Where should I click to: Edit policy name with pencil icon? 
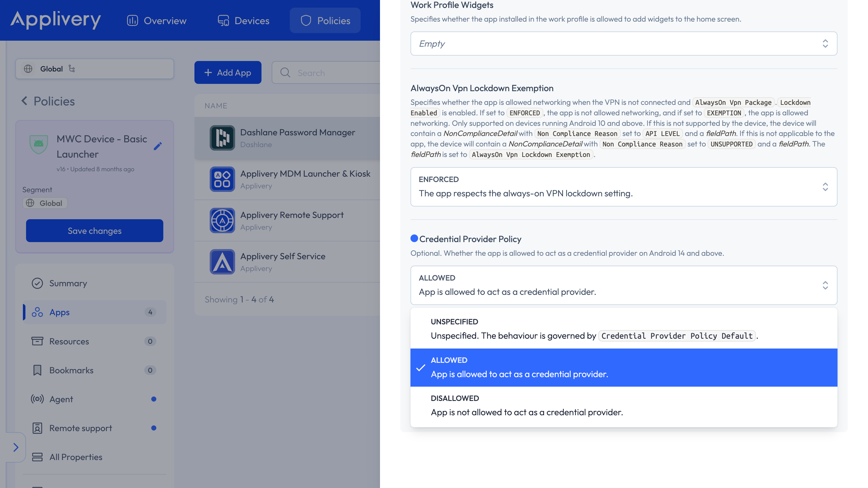tap(158, 146)
